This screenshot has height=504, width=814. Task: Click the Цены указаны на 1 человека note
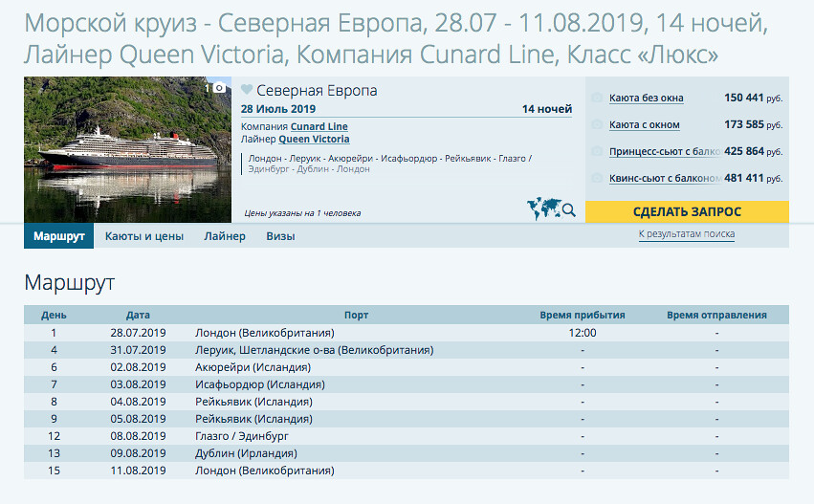click(302, 213)
